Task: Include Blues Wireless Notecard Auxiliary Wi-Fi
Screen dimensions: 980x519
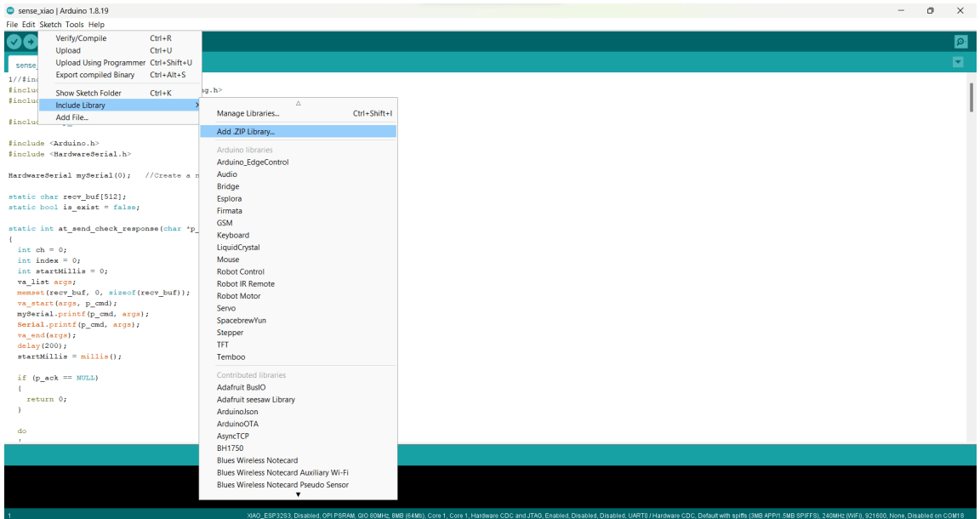Action: click(x=298, y=473)
